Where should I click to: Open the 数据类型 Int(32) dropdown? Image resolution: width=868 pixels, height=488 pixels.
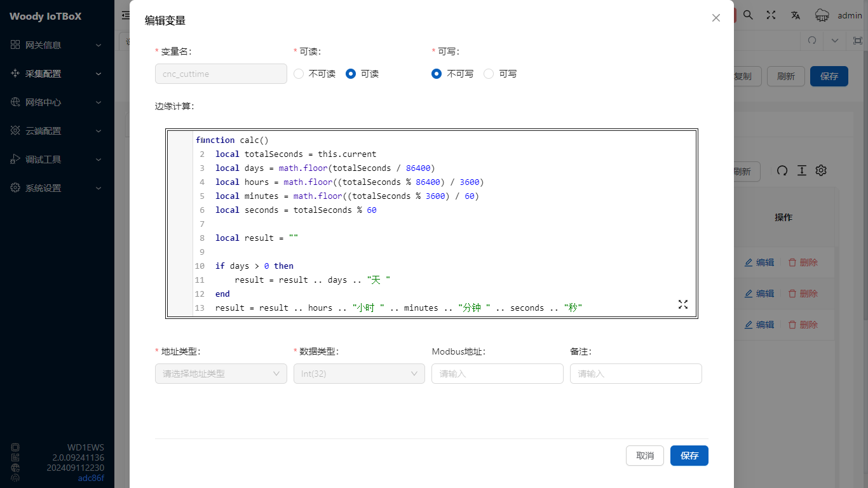[x=359, y=374]
